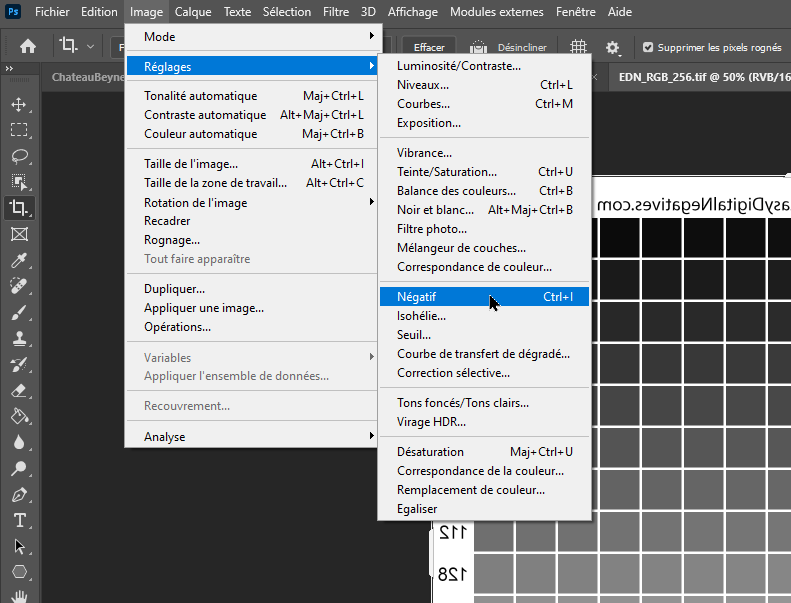Viewport: 791px width, 603px height.
Task: Choose Teinte/Saturation... adjustment
Action: 484,172
